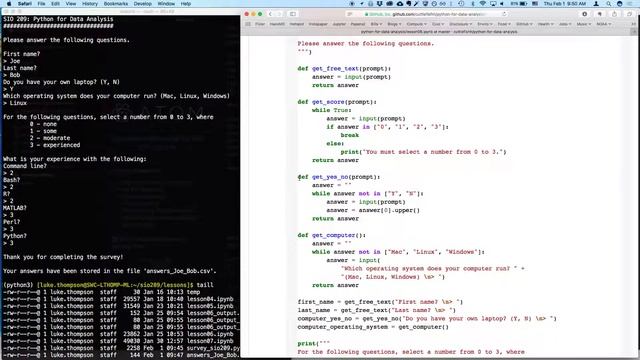Click 'def get_free_text(prompt):' line
640x360 pixels.
point(344,69)
